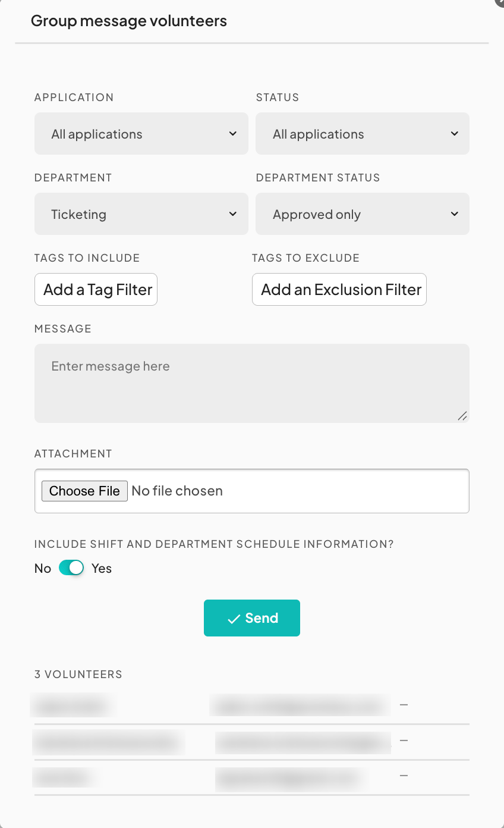Click the dash icon on second volunteer row
Image resolution: width=504 pixels, height=828 pixels.
coord(404,741)
